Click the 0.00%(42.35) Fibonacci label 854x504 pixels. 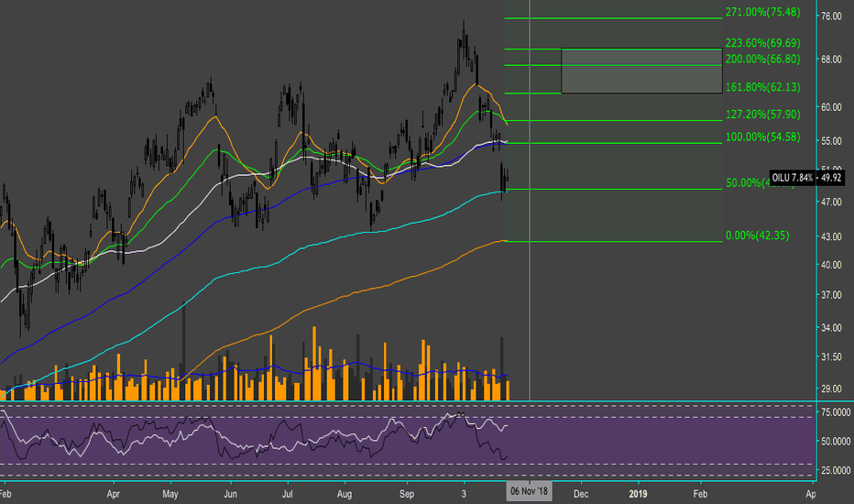[x=757, y=236]
